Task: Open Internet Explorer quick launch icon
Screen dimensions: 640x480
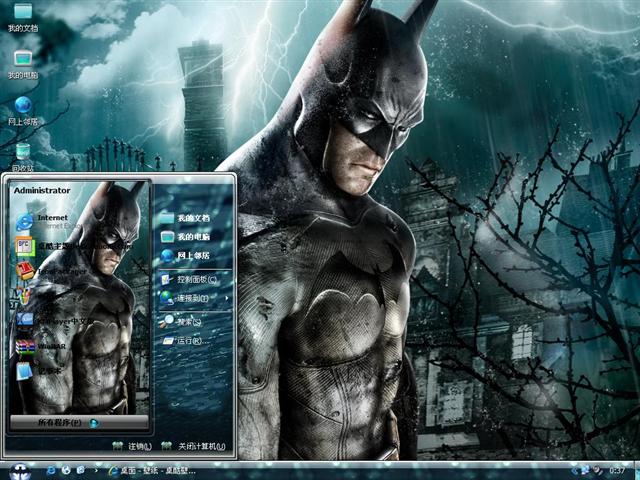Action: (51, 471)
